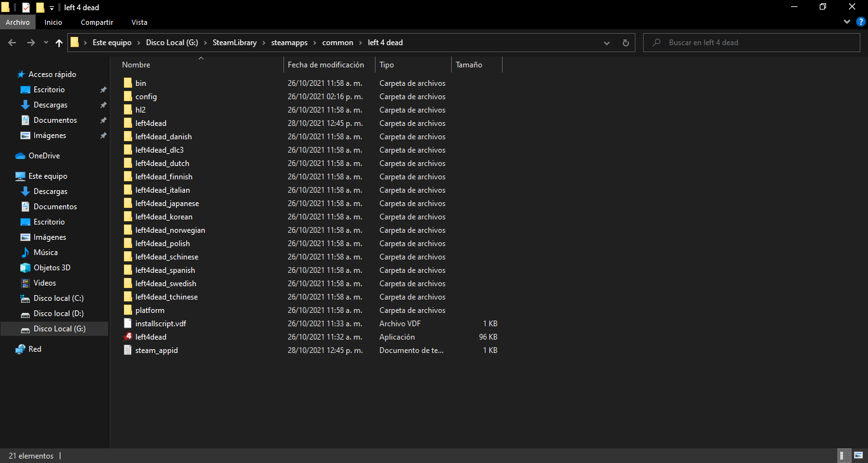
Task: Switch to details view in status bar
Action: (x=843, y=456)
